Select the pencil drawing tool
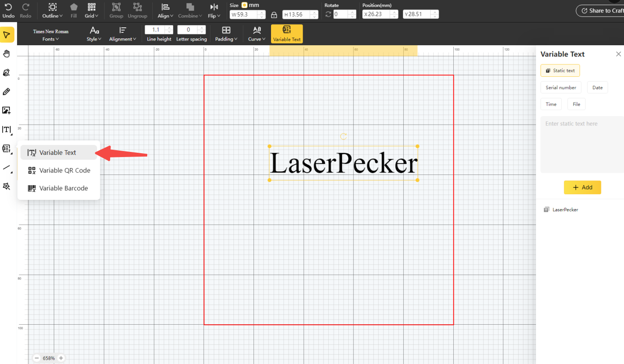Viewport: 624px width, 364px height. point(6,91)
